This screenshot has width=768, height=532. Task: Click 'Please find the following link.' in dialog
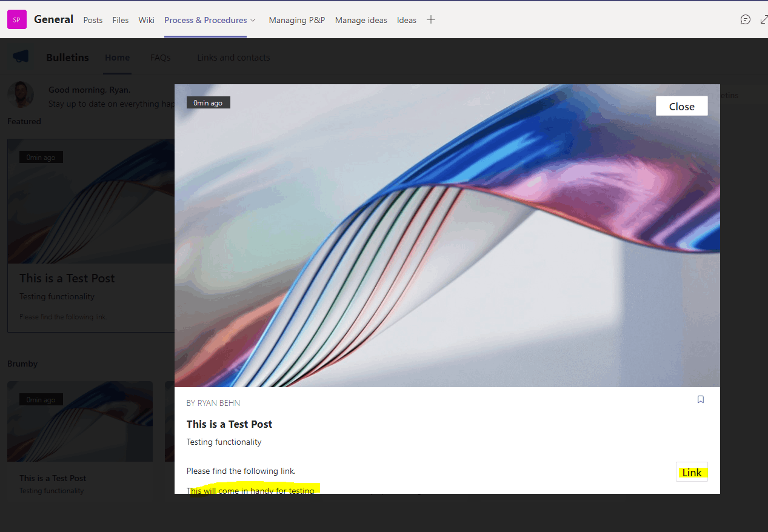pyautogui.click(x=241, y=471)
